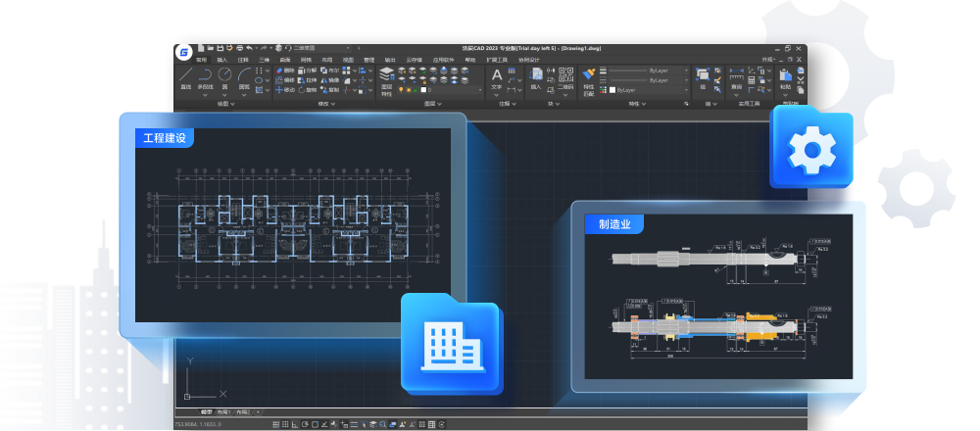This screenshot has height=431, width=980.
Task: Open the ByLayer color swatch dropdown
Action: (649, 90)
